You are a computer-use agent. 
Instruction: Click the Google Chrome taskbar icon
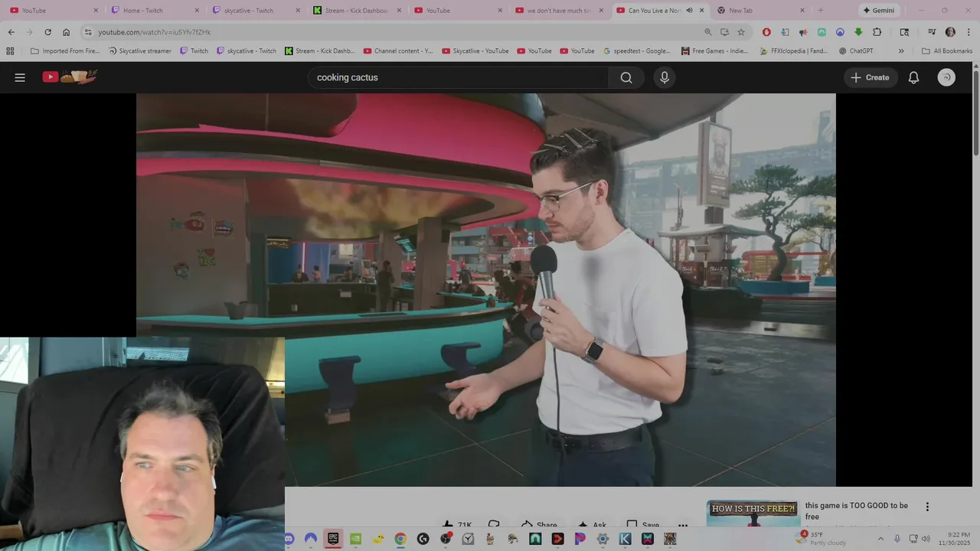click(x=400, y=539)
